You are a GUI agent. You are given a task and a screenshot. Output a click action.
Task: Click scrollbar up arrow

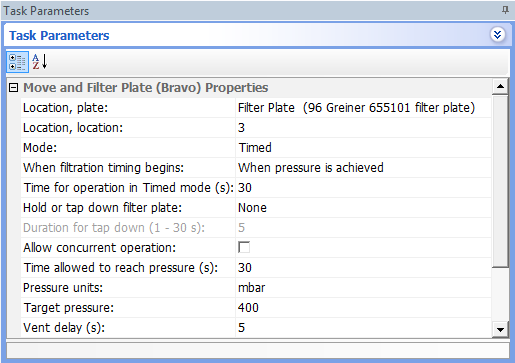click(x=500, y=87)
